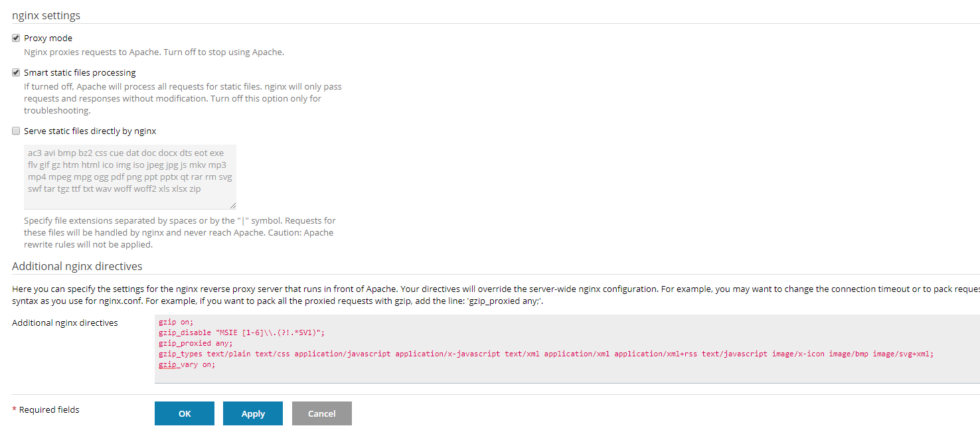Viewport: 980px width, 434px height.
Task: Click inside the file extensions list box
Action: pos(129,177)
